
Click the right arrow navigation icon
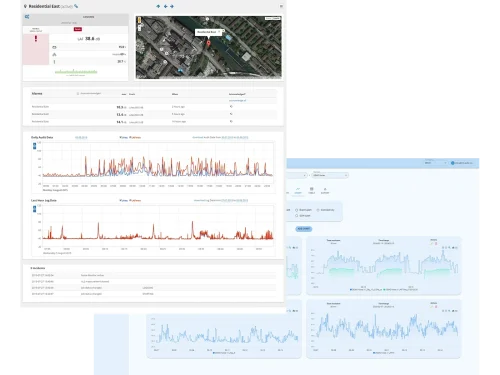click(x=172, y=6)
